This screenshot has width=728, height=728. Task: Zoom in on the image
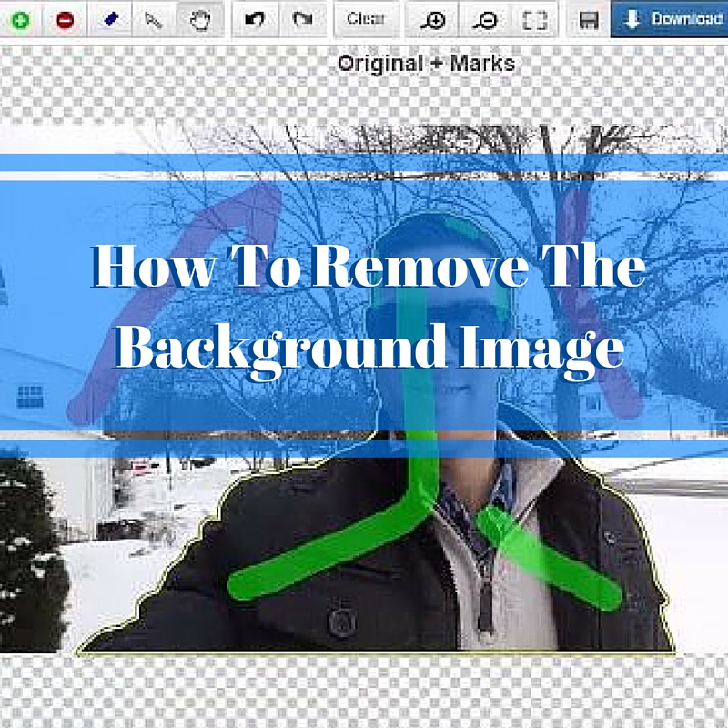(433, 19)
